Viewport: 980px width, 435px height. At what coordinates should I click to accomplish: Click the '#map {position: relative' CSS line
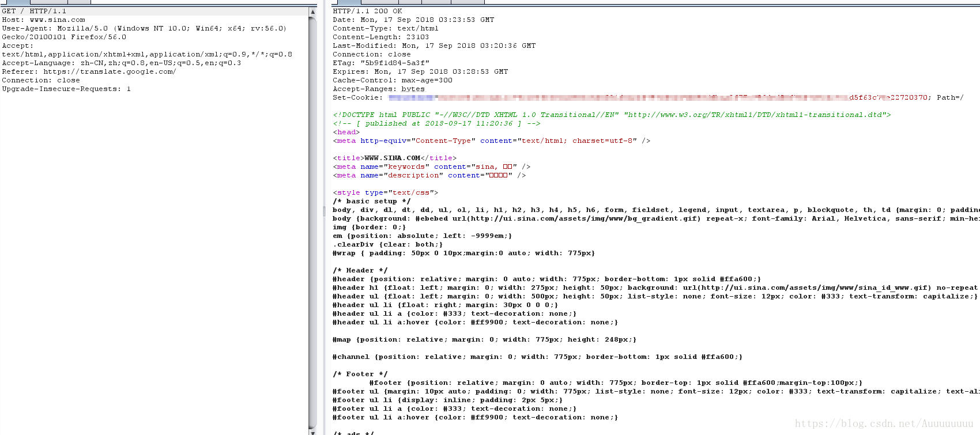[484, 339]
